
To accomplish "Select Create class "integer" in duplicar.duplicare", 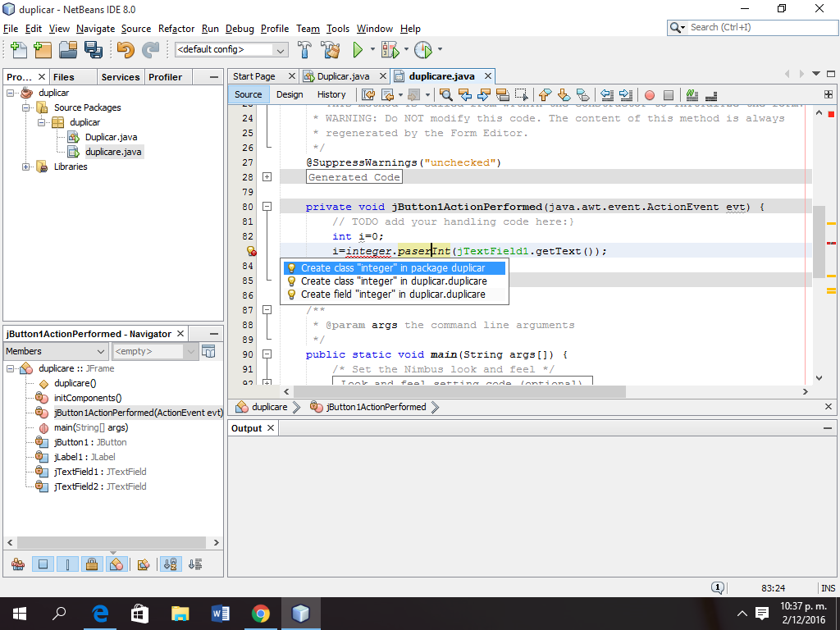I will pyautogui.click(x=395, y=281).
